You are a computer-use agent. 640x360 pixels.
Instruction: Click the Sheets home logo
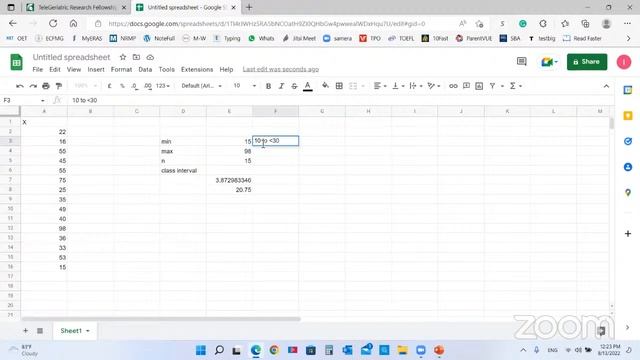pos(16,62)
